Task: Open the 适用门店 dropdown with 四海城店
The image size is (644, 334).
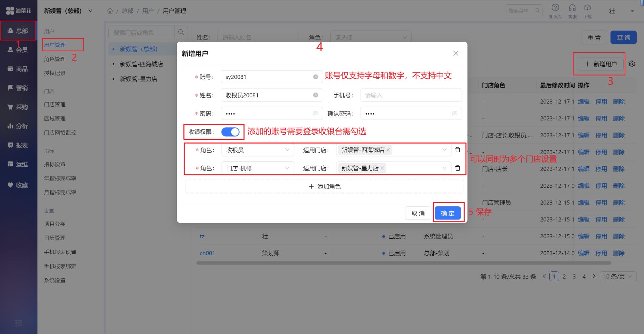Action: (x=394, y=150)
